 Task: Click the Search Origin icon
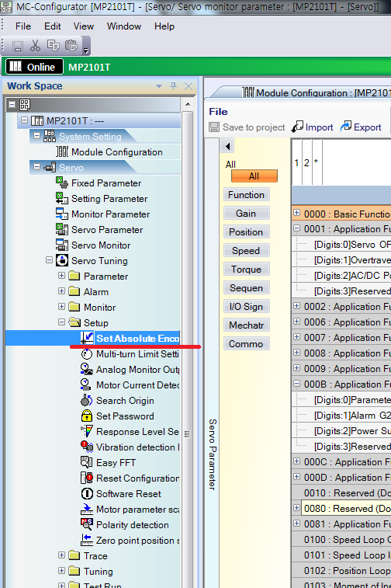(x=87, y=400)
